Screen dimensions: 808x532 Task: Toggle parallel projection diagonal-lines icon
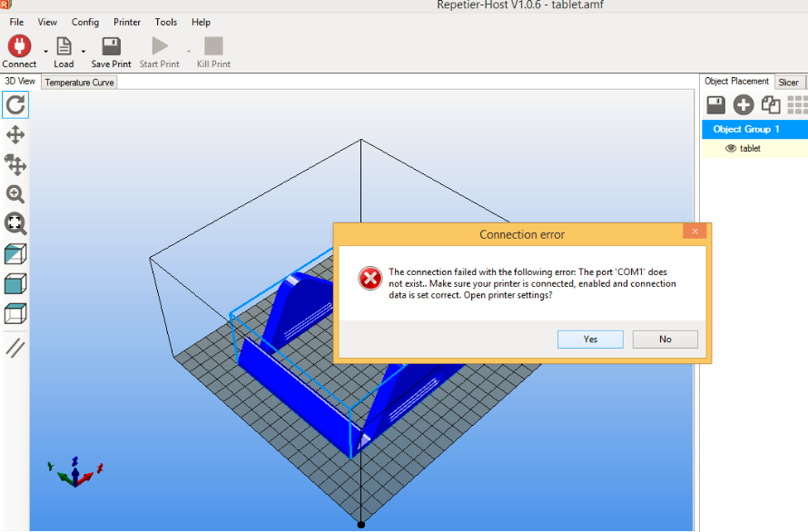click(x=15, y=347)
